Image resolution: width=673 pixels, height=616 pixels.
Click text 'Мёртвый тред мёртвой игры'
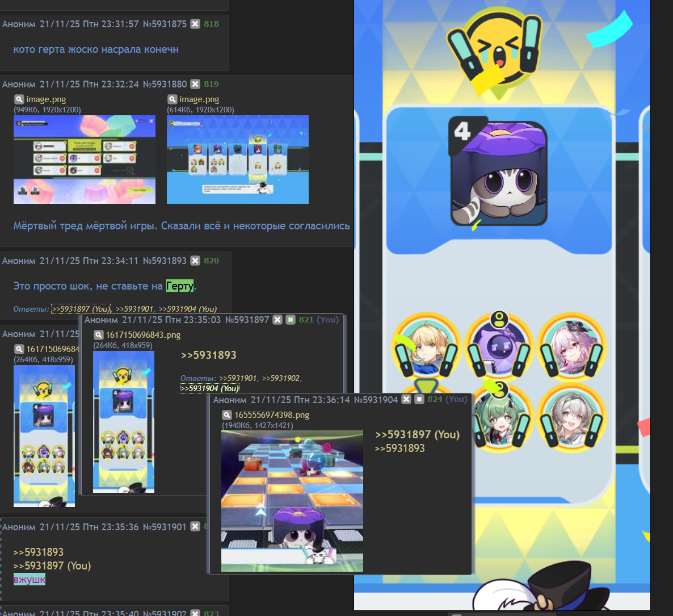coord(85,226)
